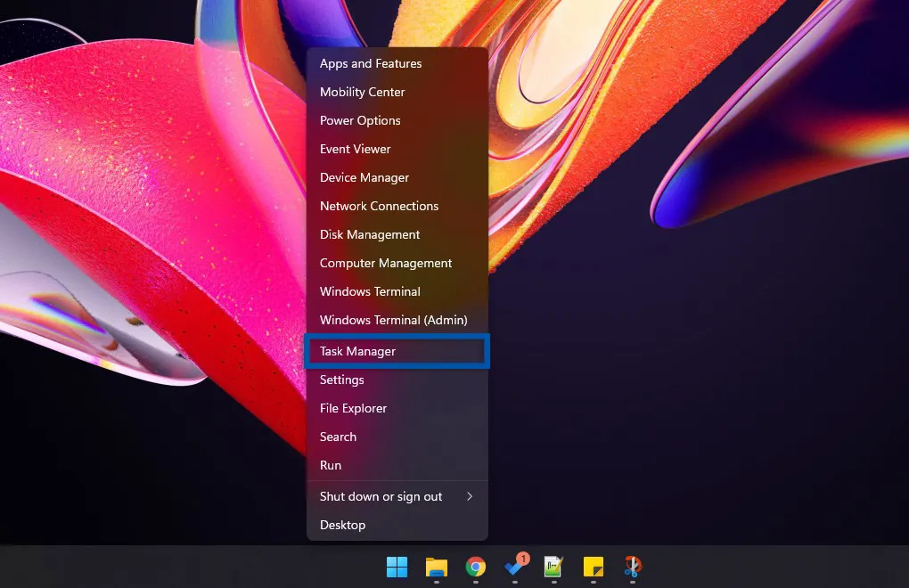Launch the Snipping Tool from the taskbar
Screen dimensions: 909x588
point(632,568)
